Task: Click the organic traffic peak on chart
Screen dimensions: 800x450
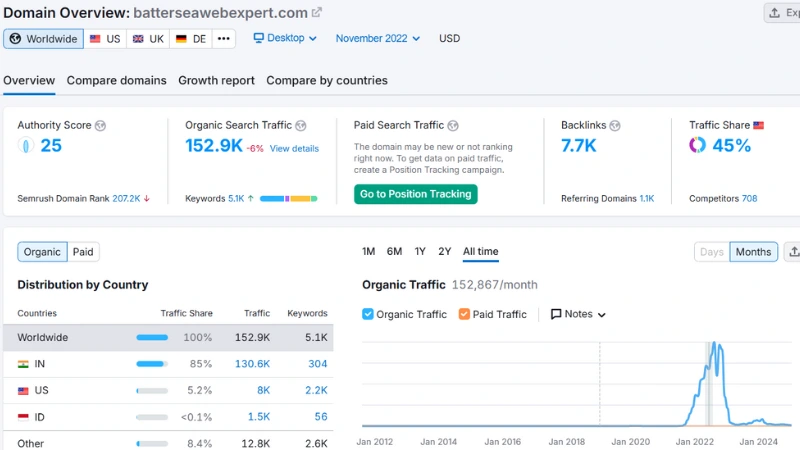Action: [714, 343]
